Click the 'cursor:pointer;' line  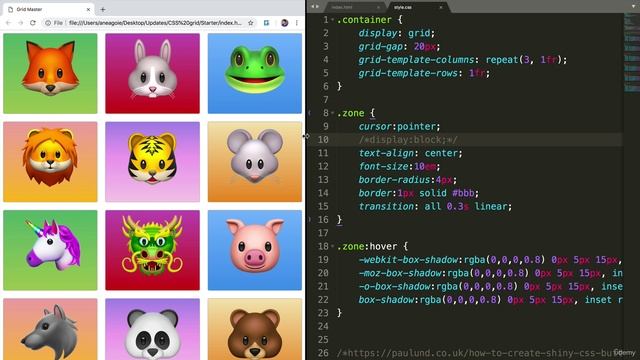(x=399, y=126)
